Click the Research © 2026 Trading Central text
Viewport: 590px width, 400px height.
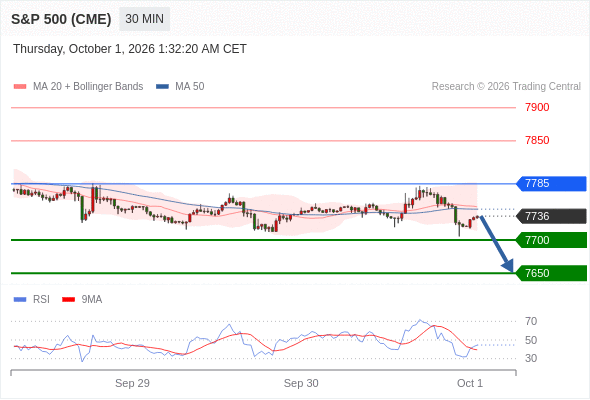506,87
